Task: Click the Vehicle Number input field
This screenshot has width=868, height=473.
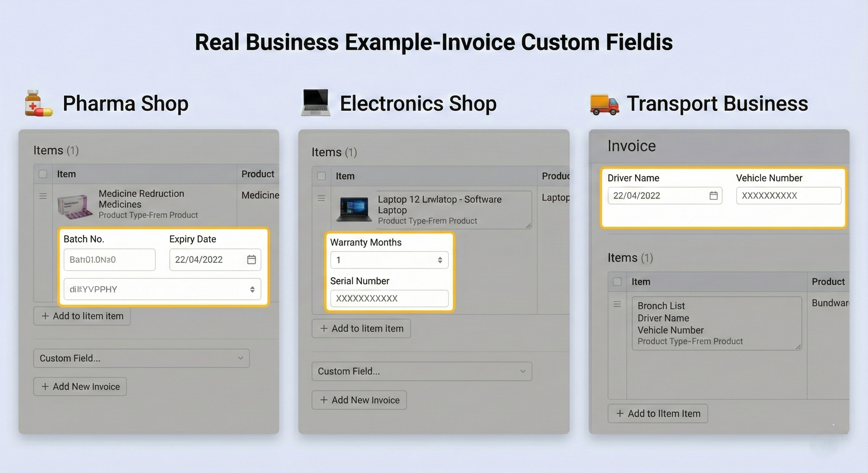Action: [x=789, y=196]
